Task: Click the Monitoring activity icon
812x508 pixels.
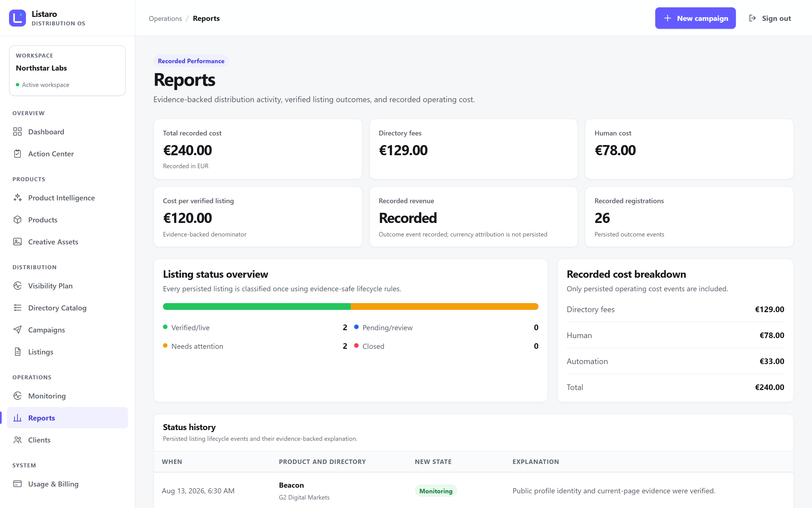Action: tap(17, 396)
